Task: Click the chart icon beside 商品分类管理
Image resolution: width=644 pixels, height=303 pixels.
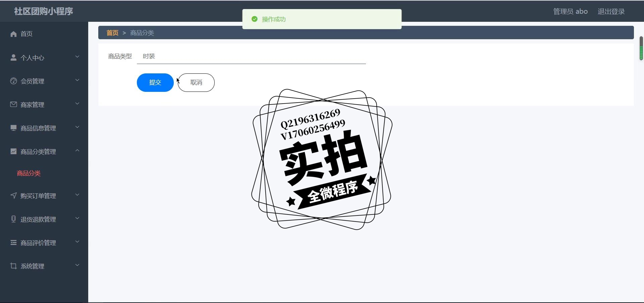Action: [13, 151]
